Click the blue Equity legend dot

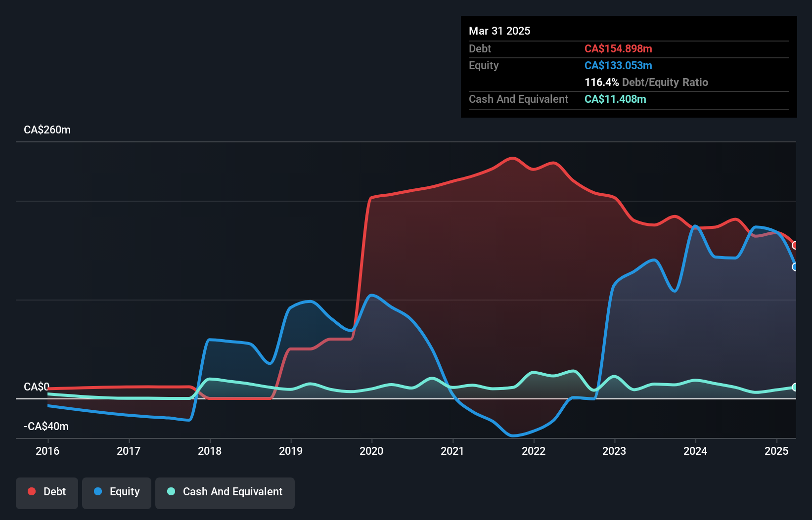[98, 491]
